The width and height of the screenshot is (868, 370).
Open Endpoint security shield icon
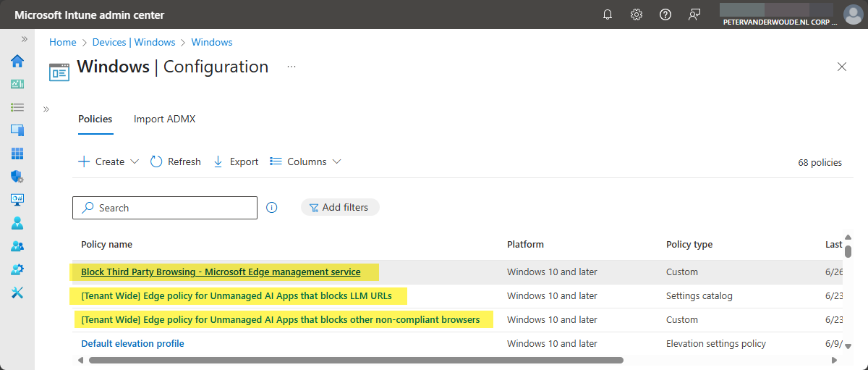(17, 177)
